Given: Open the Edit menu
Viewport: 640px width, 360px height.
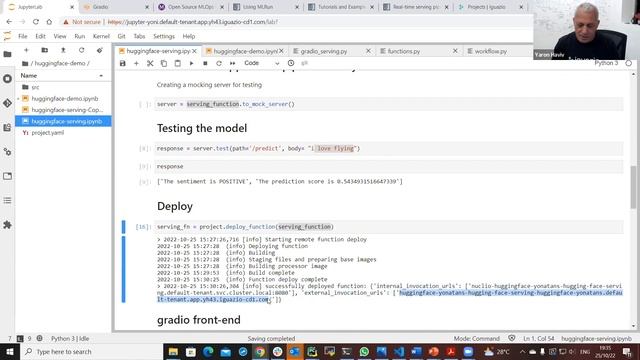Looking at the screenshot, I should coord(40,36).
